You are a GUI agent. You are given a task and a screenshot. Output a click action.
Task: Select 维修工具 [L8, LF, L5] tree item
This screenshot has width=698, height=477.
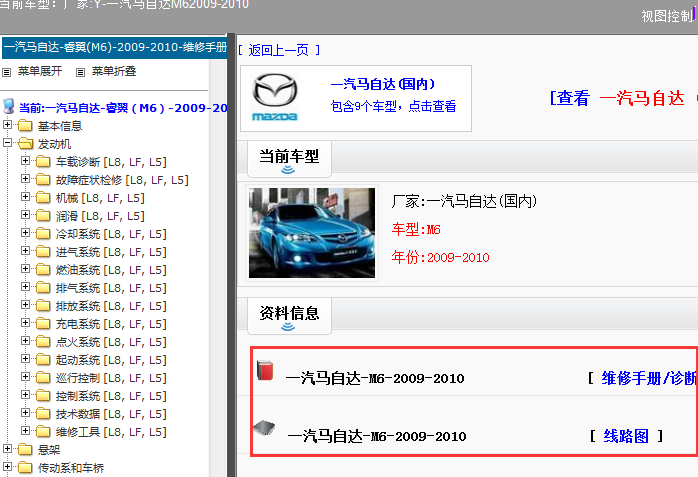pyautogui.click(x=111, y=432)
